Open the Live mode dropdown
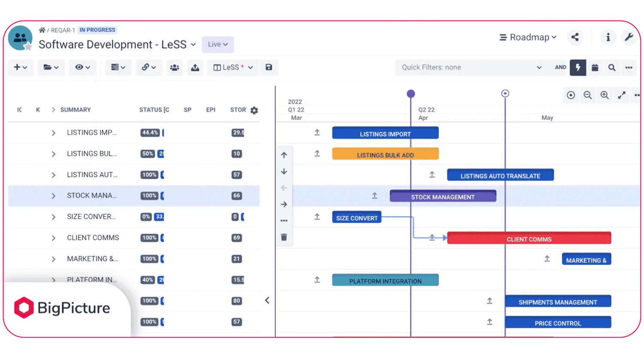Screen dimensions: 644x362 tap(218, 44)
